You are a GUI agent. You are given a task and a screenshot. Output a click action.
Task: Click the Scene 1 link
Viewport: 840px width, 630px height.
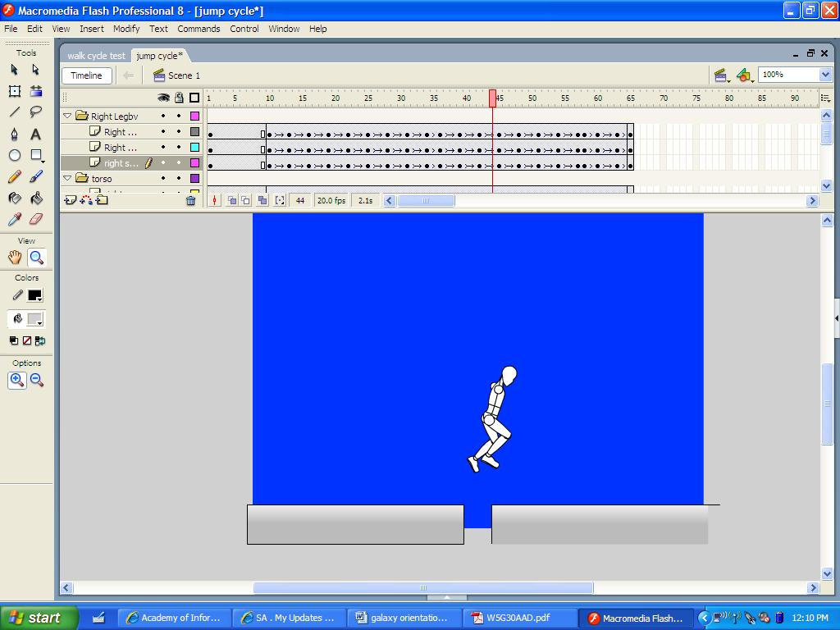[184, 75]
